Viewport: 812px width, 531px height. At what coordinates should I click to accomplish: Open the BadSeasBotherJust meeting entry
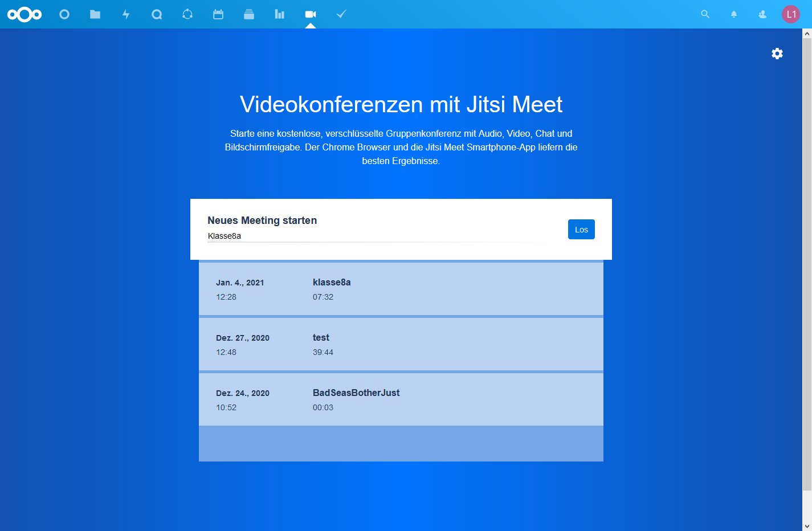[x=401, y=399]
